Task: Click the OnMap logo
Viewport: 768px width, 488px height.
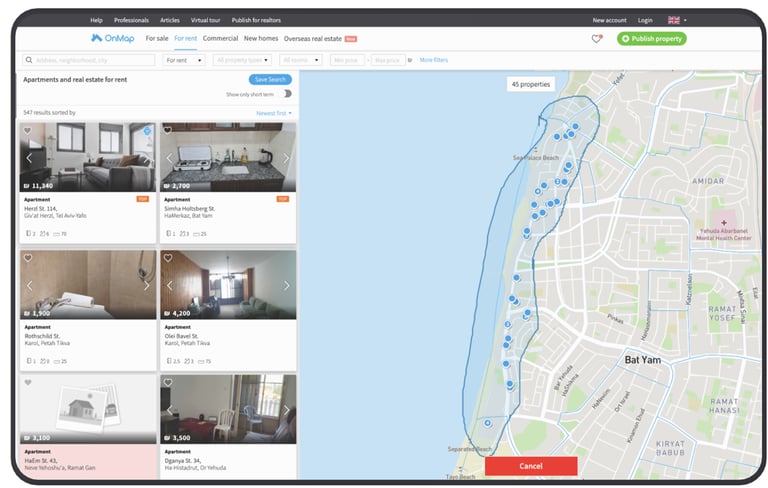Action: click(x=113, y=38)
